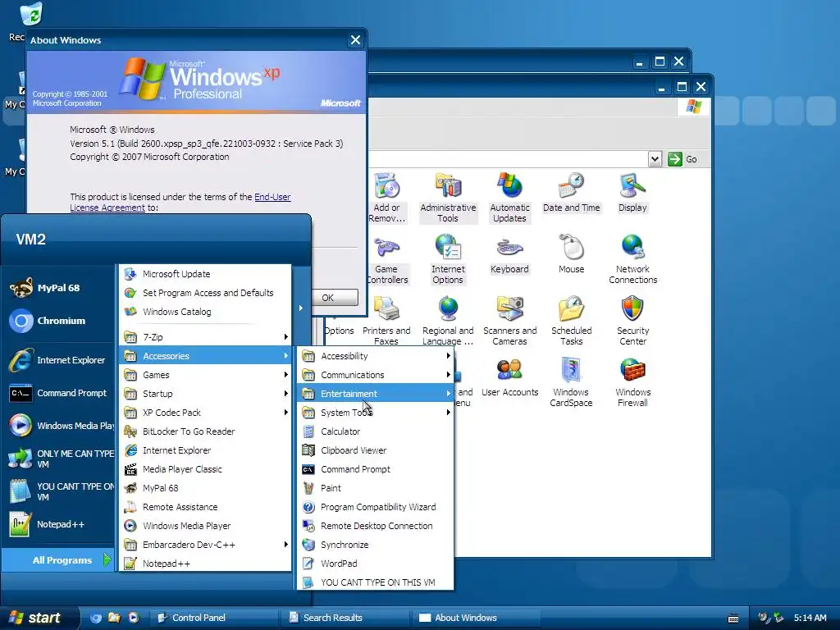Open Game Controllers icon
This screenshot has height=630, width=840.
coord(387,258)
